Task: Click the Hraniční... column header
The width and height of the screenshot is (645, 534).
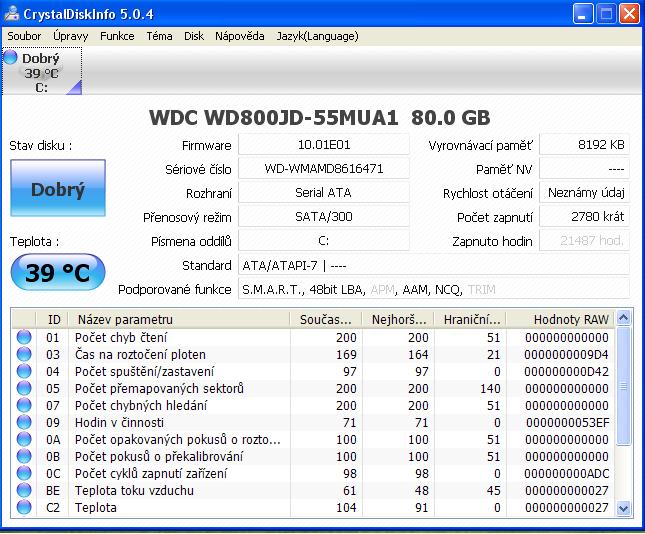Action: pyautogui.click(x=471, y=319)
